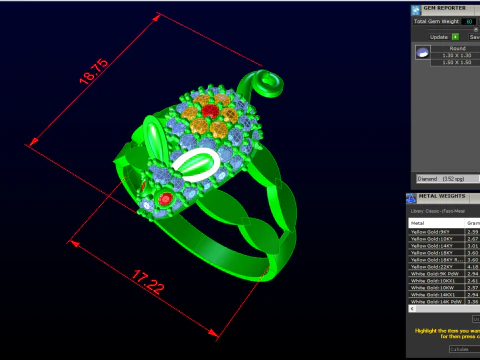Select the White Gold 14K PdW row
The width and height of the screenshot is (480, 360).
click(444, 302)
